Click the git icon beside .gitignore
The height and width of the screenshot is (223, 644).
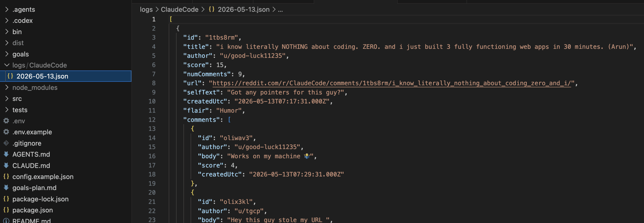coord(6,143)
